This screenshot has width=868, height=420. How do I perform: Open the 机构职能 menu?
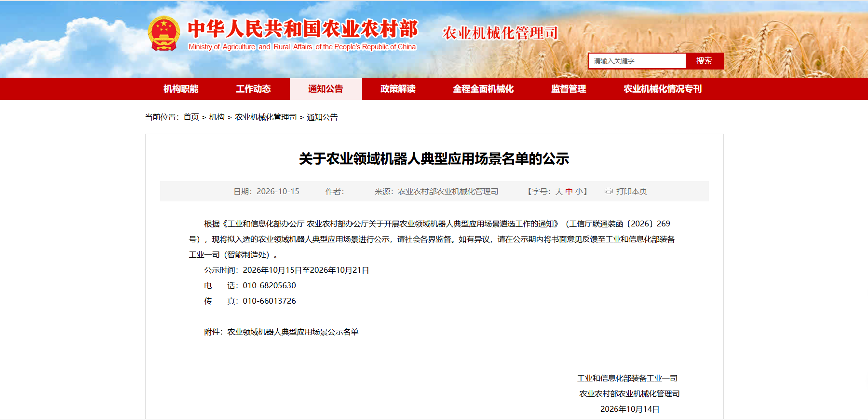[181, 89]
